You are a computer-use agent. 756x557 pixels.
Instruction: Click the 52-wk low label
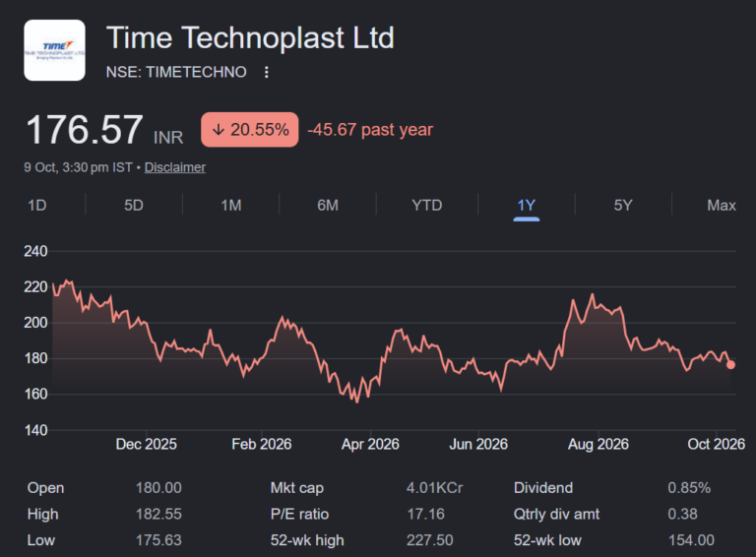coord(547,540)
